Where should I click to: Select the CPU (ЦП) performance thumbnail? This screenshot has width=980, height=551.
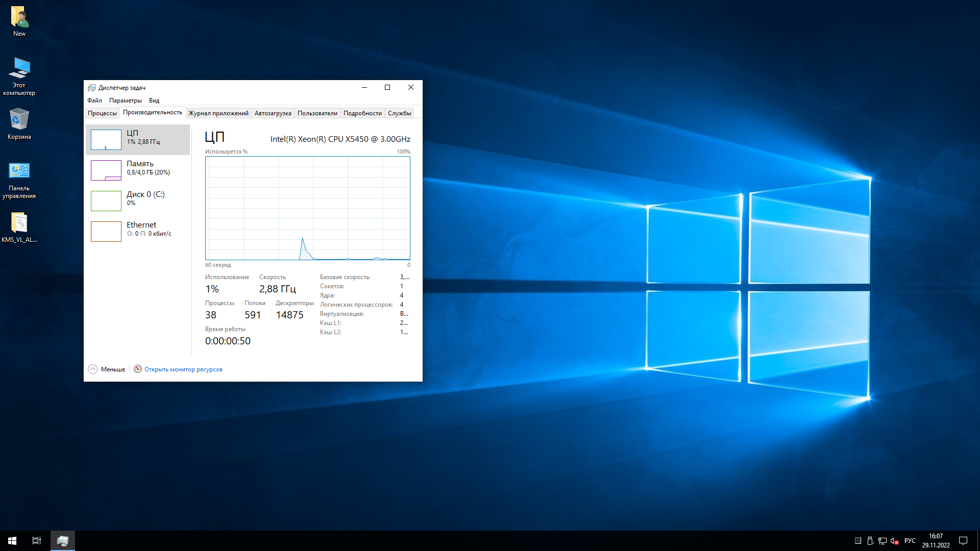click(x=106, y=139)
